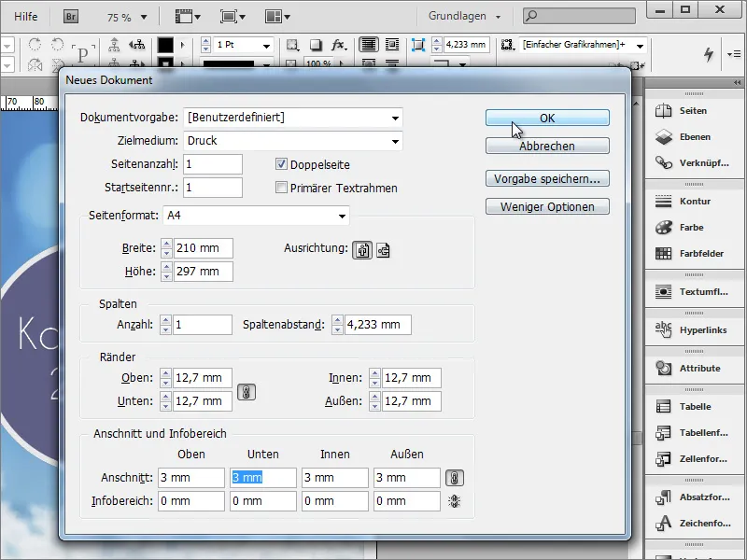Open the Dokumentvorgabe dropdown
Image resolution: width=747 pixels, height=560 pixels.
coord(395,118)
